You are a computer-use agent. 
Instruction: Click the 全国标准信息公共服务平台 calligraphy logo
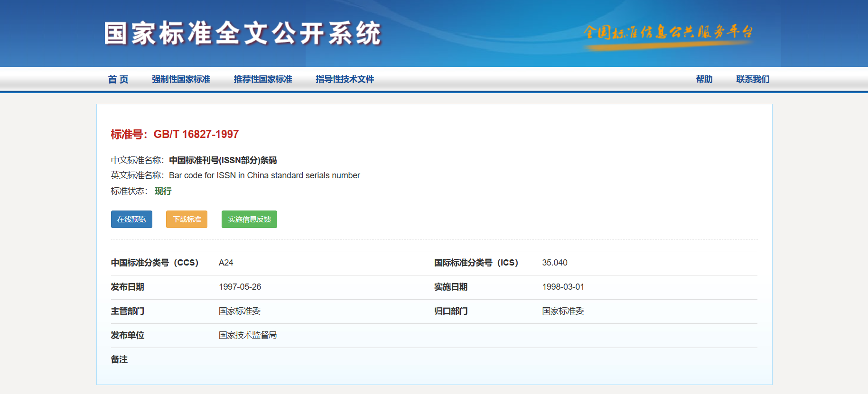click(x=668, y=33)
